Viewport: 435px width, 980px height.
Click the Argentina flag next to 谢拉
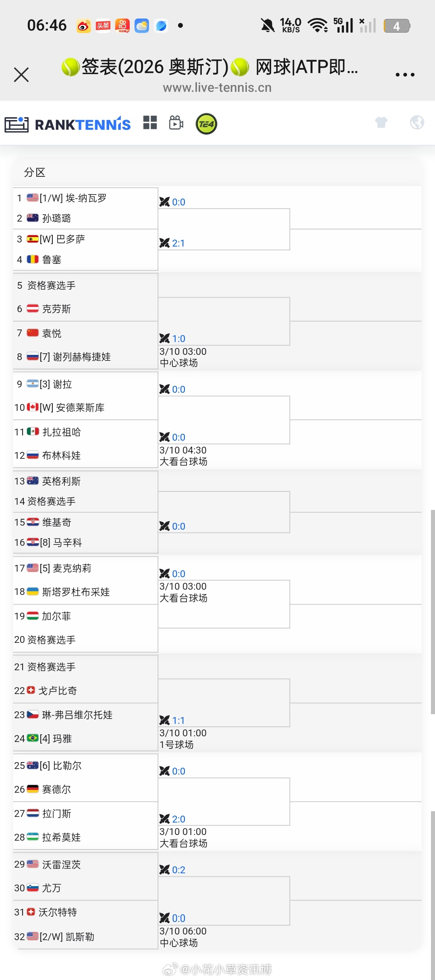32,384
